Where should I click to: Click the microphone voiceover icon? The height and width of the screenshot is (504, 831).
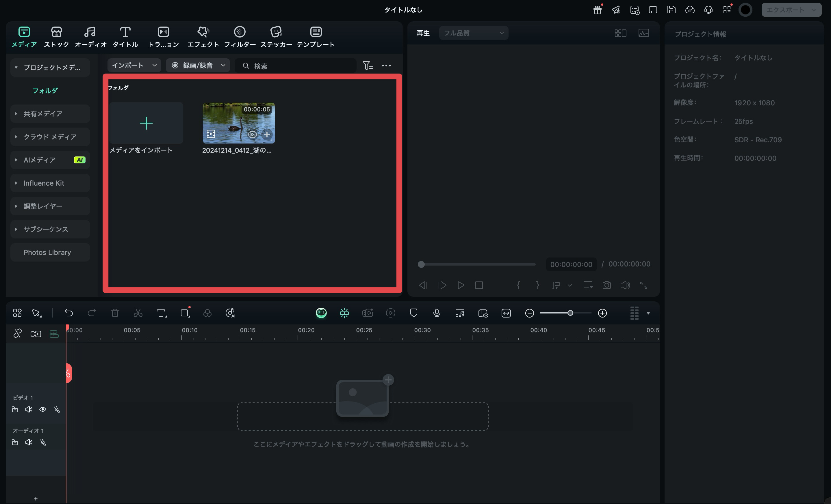tap(437, 313)
